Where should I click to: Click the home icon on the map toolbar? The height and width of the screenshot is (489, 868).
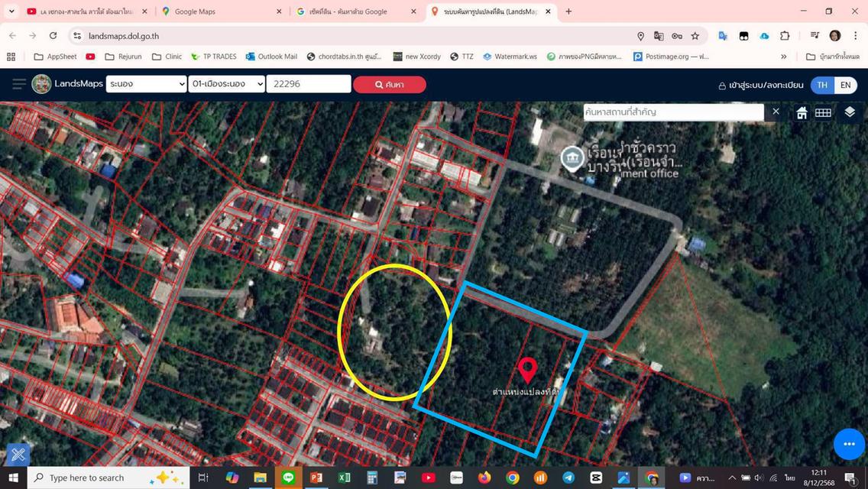[x=802, y=113]
